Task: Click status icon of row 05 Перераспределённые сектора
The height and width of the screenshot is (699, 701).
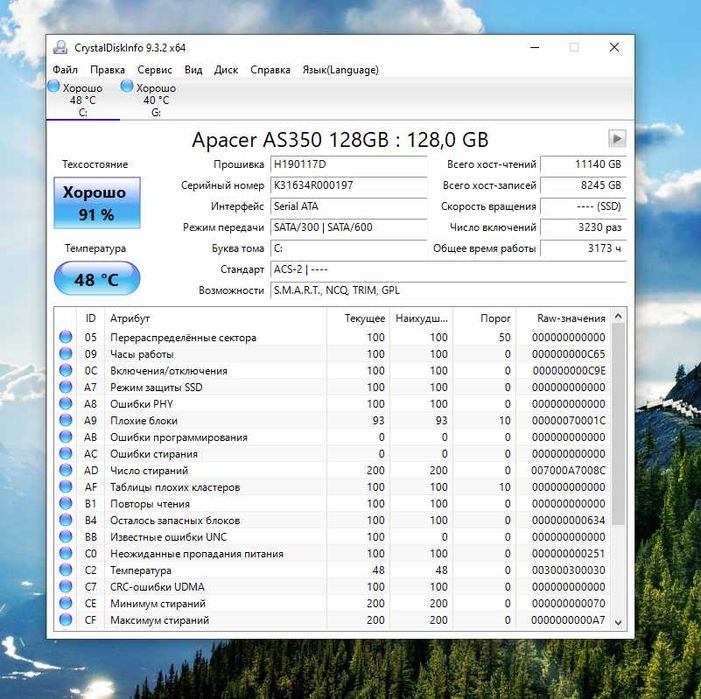Action: coord(65,337)
